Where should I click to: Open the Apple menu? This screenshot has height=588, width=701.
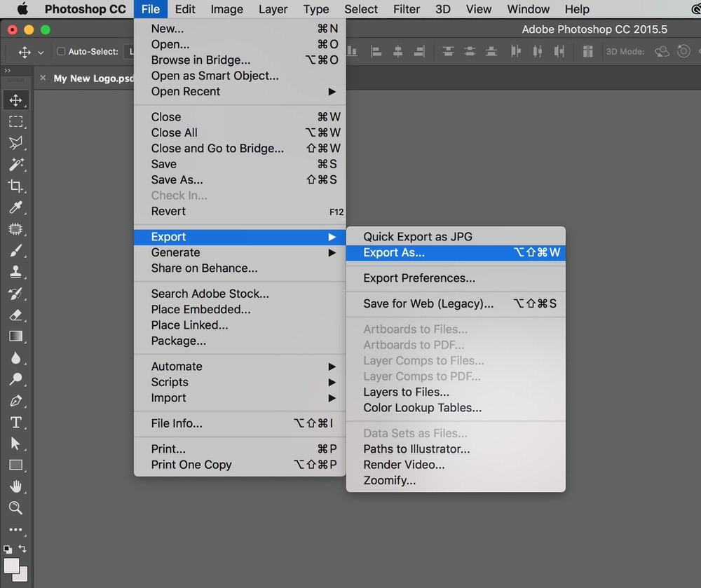22,9
